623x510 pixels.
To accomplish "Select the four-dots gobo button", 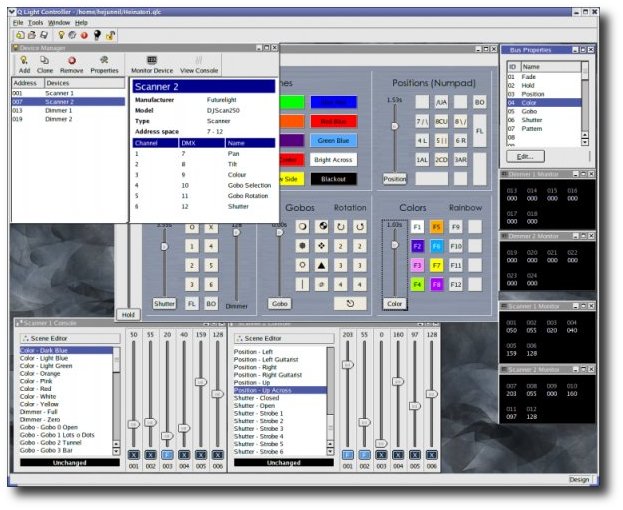I will (x=321, y=246).
